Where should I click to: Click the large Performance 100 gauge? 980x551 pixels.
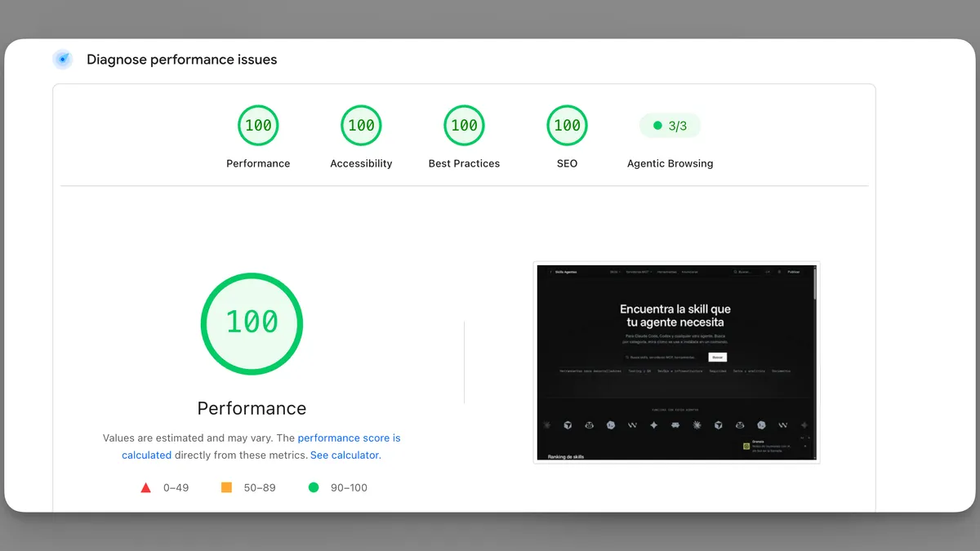coord(252,323)
